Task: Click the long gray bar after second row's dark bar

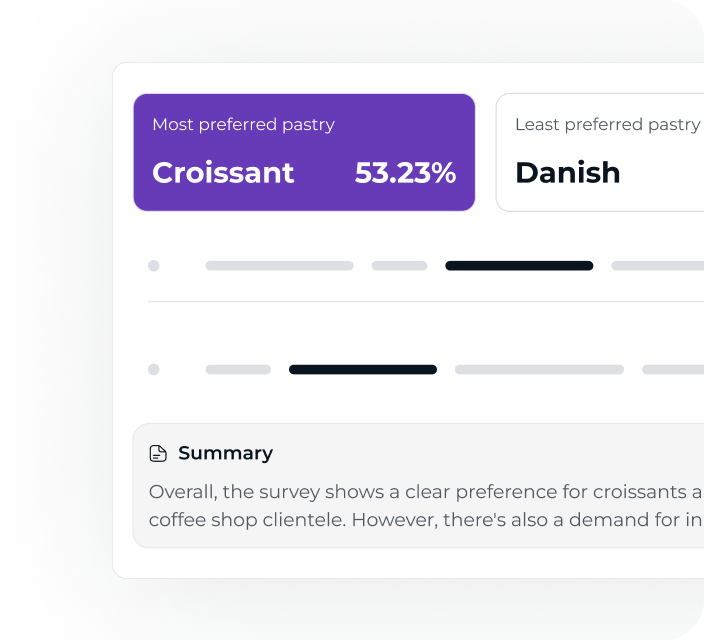Action: tap(539, 369)
